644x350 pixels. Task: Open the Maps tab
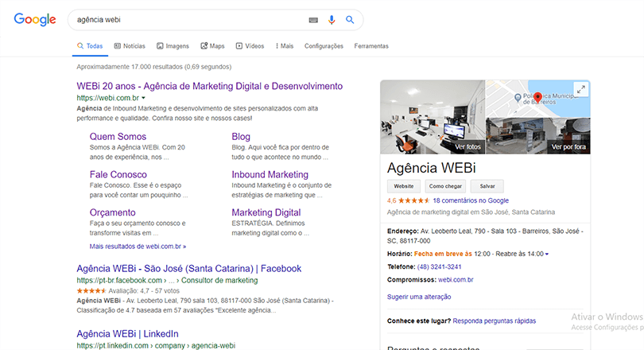pyautogui.click(x=212, y=46)
